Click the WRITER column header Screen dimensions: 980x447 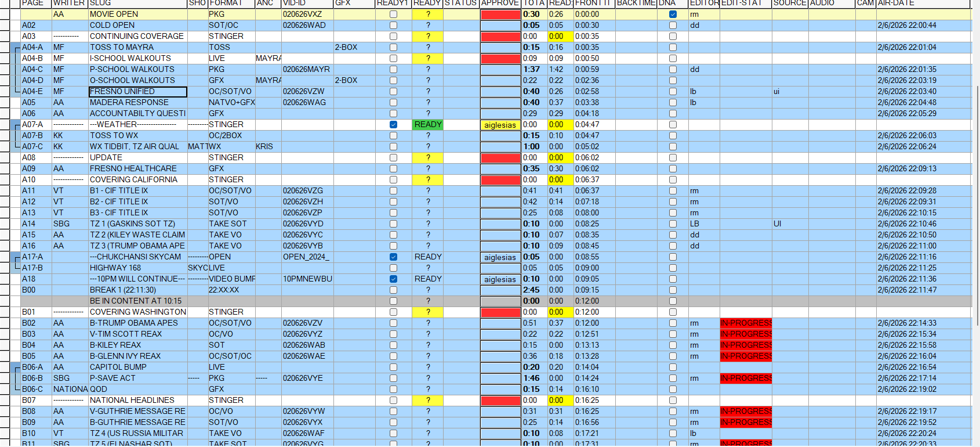[x=69, y=3]
